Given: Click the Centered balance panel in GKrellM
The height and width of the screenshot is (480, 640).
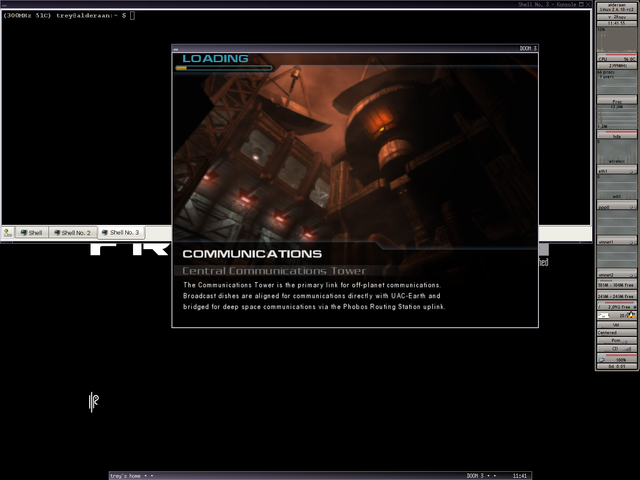Looking at the screenshot, I should 617,333.
